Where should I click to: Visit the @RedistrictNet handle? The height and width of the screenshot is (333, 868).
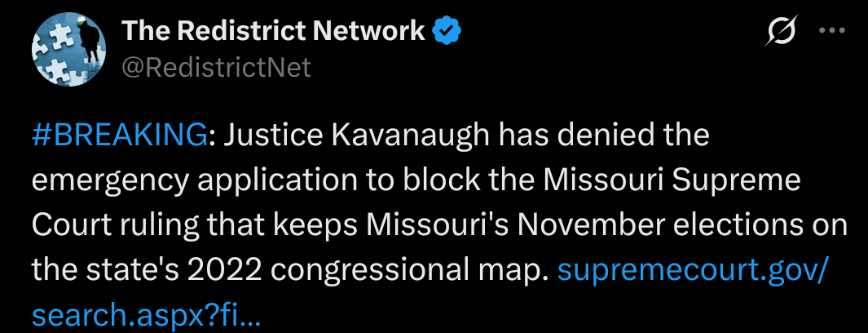coord(216,68)
